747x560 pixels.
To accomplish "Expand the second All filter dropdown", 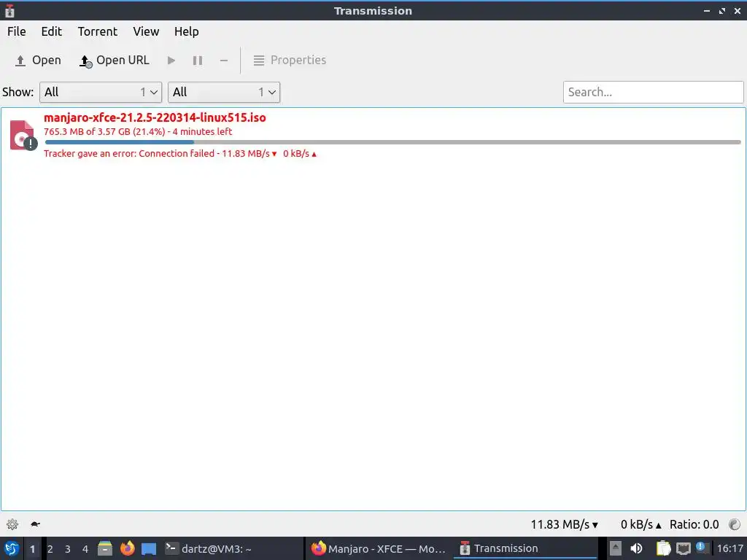I will 224,92.
